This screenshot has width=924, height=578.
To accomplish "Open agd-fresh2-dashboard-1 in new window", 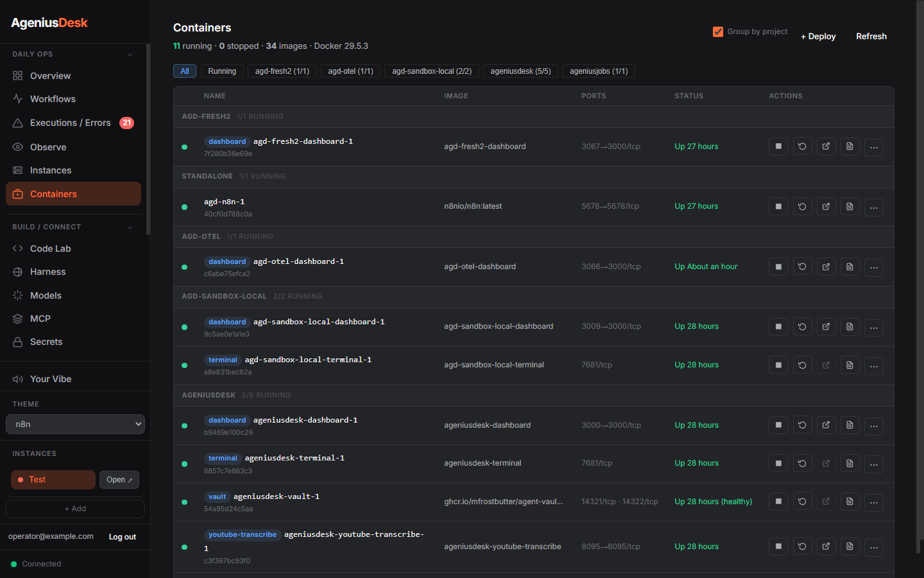I will [x=826, y=146].
